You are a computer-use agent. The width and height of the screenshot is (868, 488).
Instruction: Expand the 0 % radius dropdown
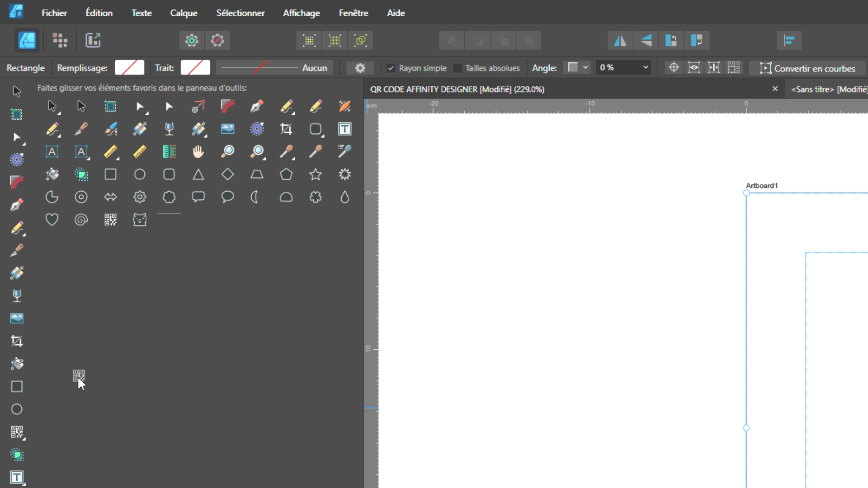(x=645, y=68)
